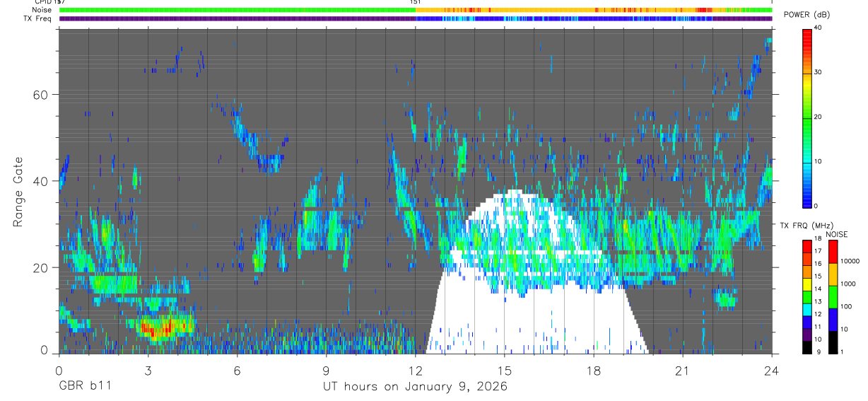Click the '151' CPID marker above the Noise strip
Viewport: 868px width, 401px height.
[416, 2]
